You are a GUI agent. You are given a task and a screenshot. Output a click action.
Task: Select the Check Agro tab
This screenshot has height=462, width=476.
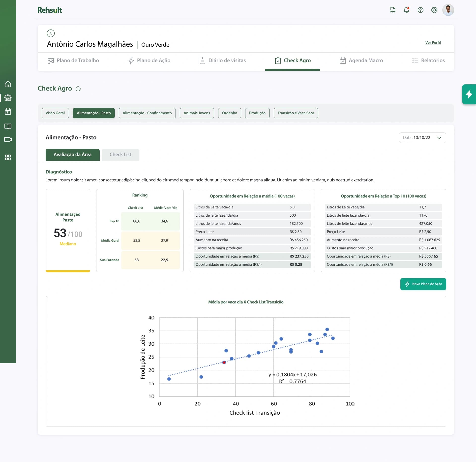coord(293,61)
